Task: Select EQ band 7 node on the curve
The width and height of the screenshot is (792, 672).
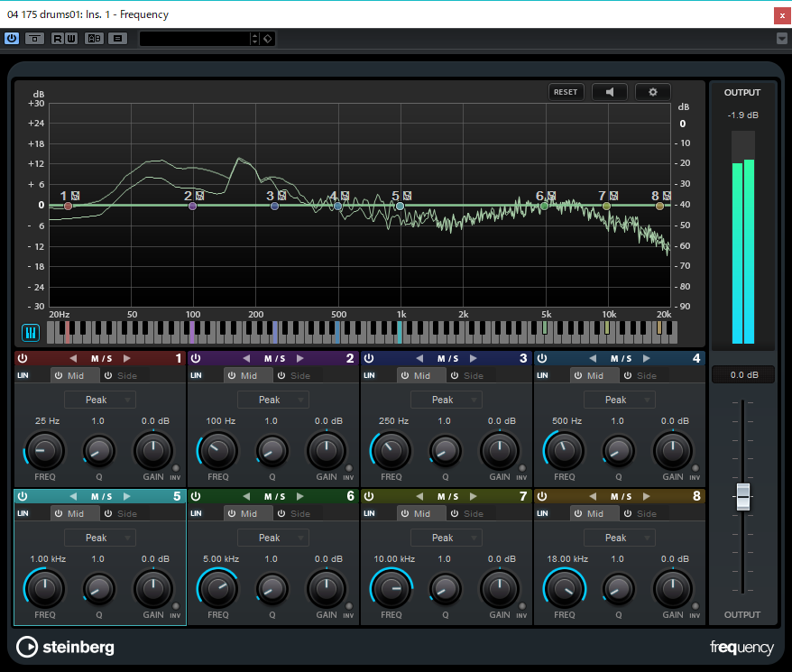Action: (606, 206)
